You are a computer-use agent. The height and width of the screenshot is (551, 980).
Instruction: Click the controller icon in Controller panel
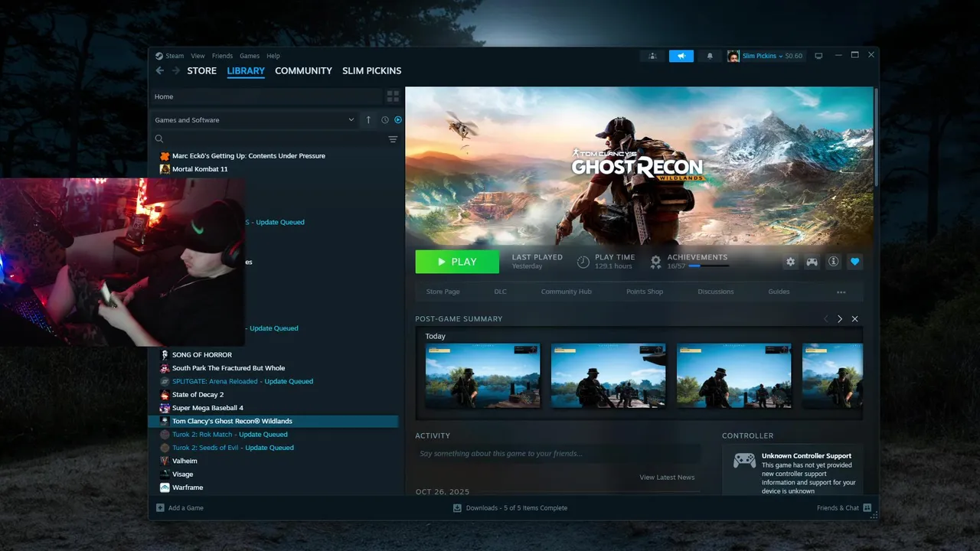pyautogui.click(x=744, y=461)
